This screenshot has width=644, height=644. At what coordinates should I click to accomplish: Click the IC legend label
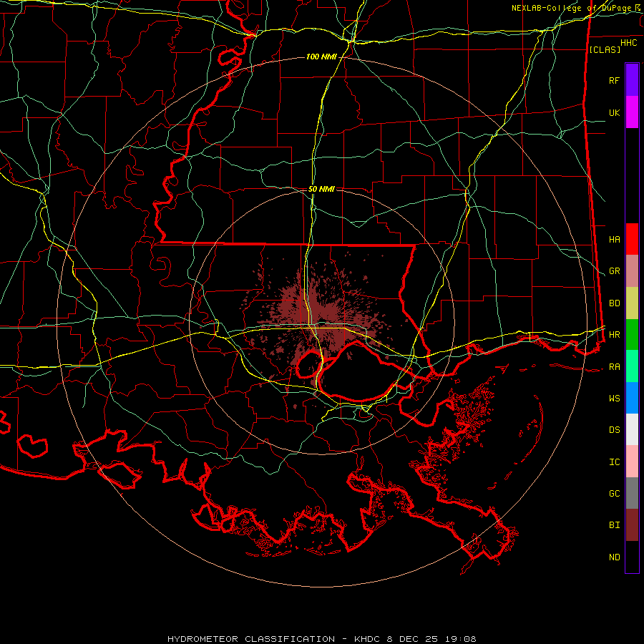pos(614,462)
